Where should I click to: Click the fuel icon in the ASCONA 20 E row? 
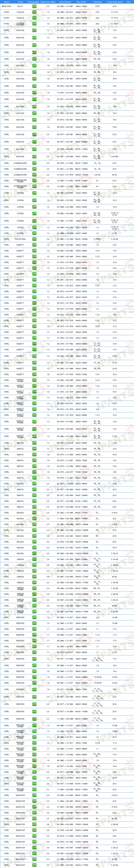[34, 149]
